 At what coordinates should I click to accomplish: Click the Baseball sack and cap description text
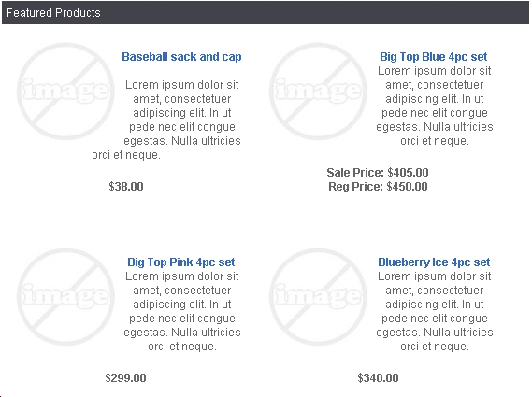tap(166, 120)
